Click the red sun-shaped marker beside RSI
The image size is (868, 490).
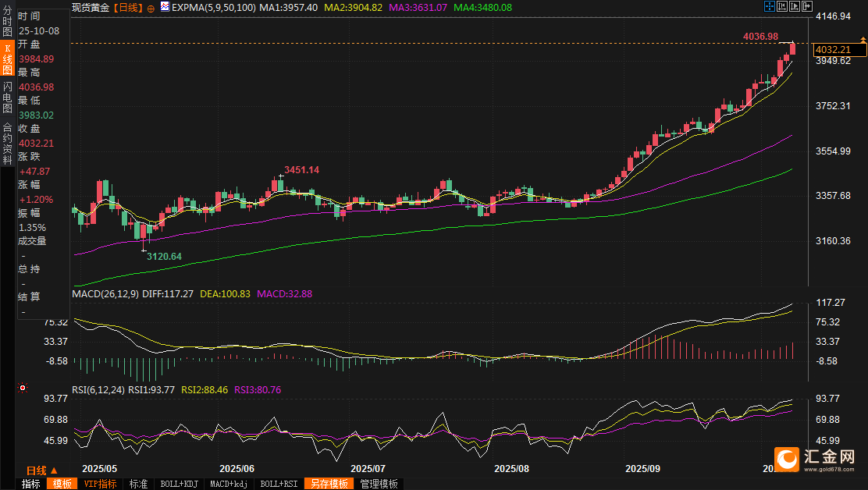23,388
